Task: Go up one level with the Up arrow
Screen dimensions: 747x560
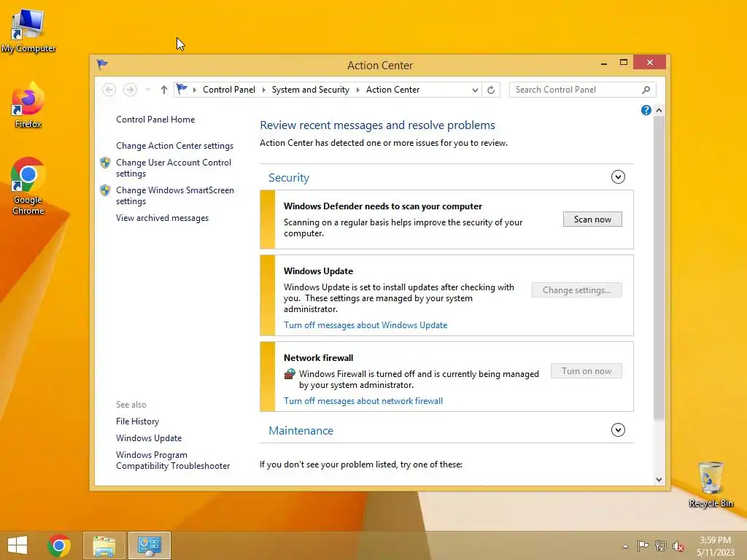Action: pos(164,90)
